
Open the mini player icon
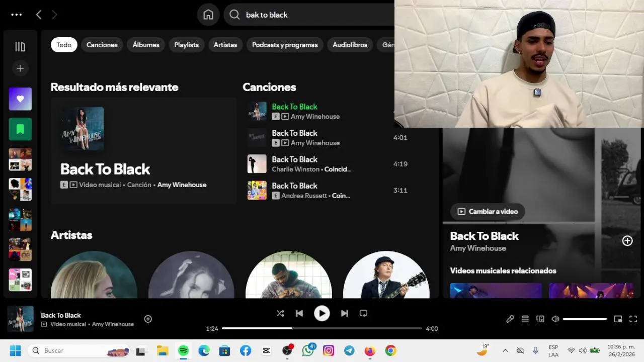(618, 319)
